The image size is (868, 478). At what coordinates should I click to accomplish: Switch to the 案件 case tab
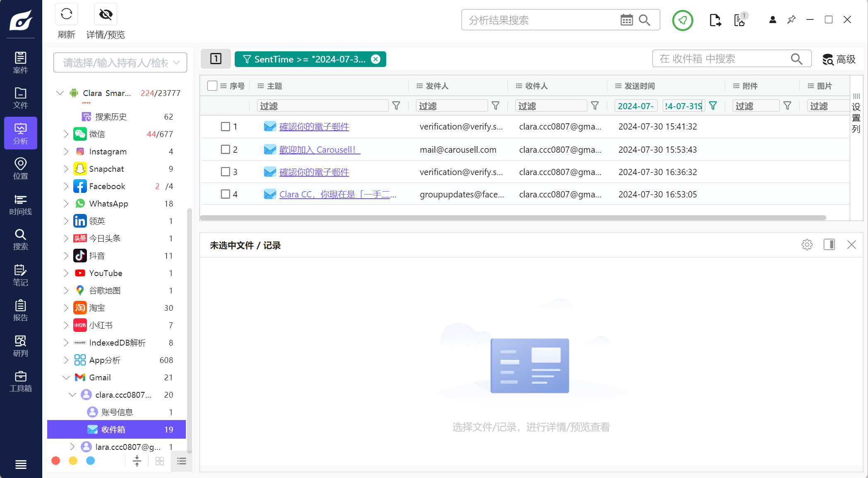(20, 62)
